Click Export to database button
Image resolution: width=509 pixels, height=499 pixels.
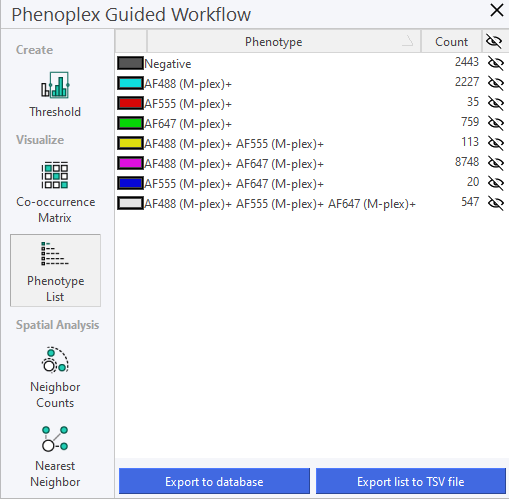tap(214, 481)
